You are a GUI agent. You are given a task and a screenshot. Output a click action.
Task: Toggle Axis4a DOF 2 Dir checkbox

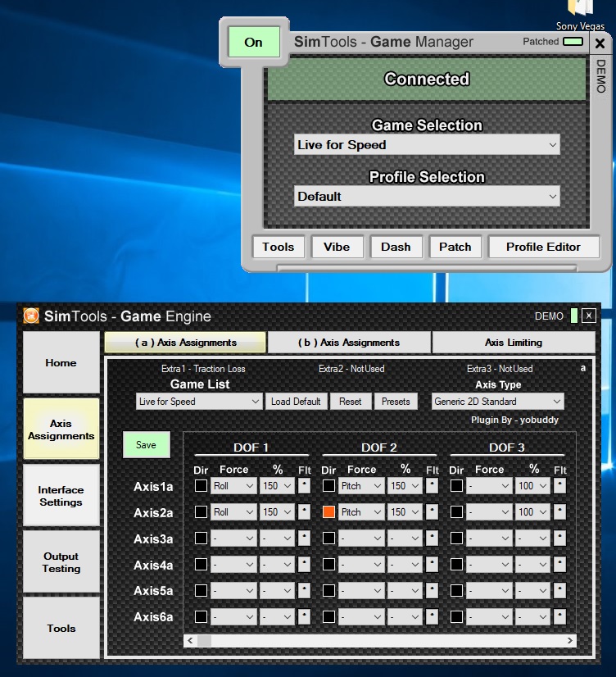[x=328, y=565]
